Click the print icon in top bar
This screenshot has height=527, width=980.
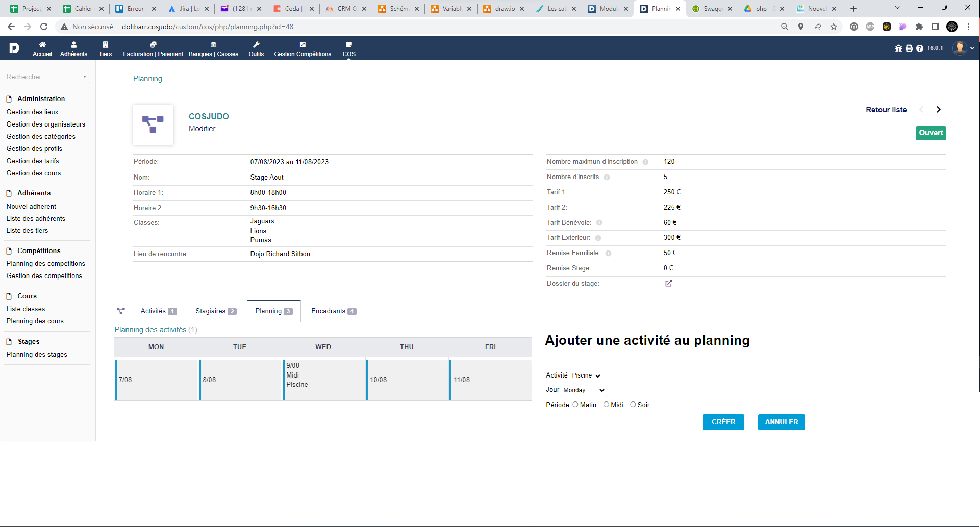coord(909,48)
